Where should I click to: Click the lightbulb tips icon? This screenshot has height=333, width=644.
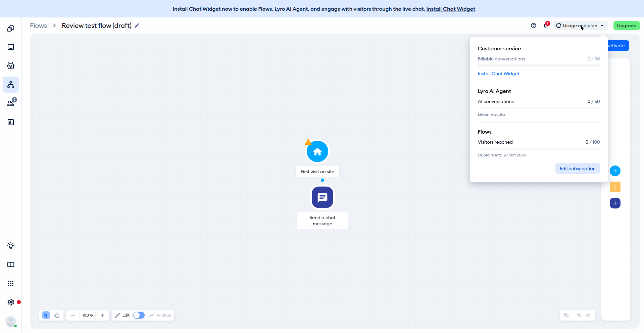pyautogui.click(x=11, y=246)
